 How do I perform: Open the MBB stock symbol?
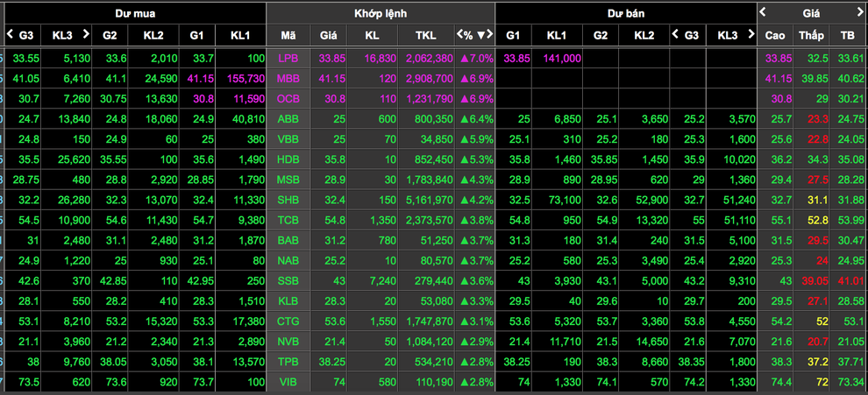coord(288,79)
